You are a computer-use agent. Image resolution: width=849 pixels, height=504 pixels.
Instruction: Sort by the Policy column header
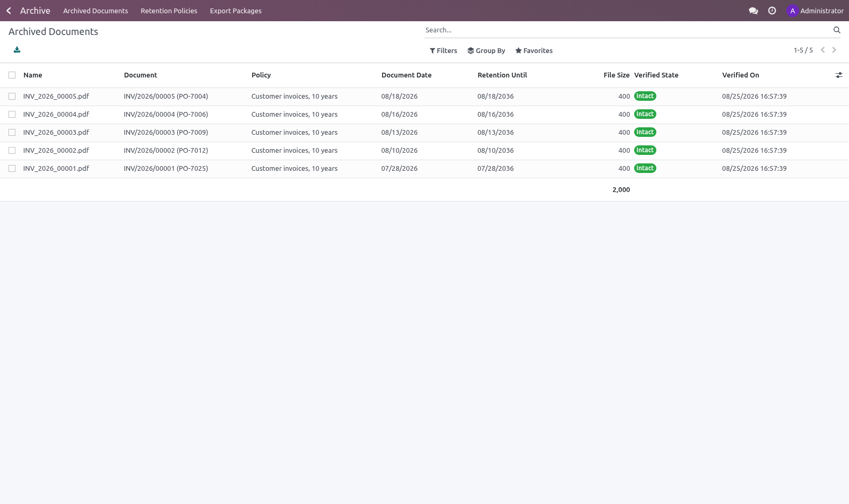pyautogui.click(x=261, y=75)
